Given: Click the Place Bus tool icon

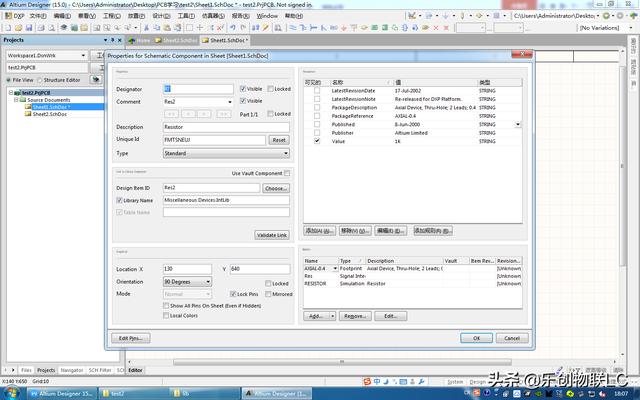Looking at the screenshot, I should (x=303, y=28).
